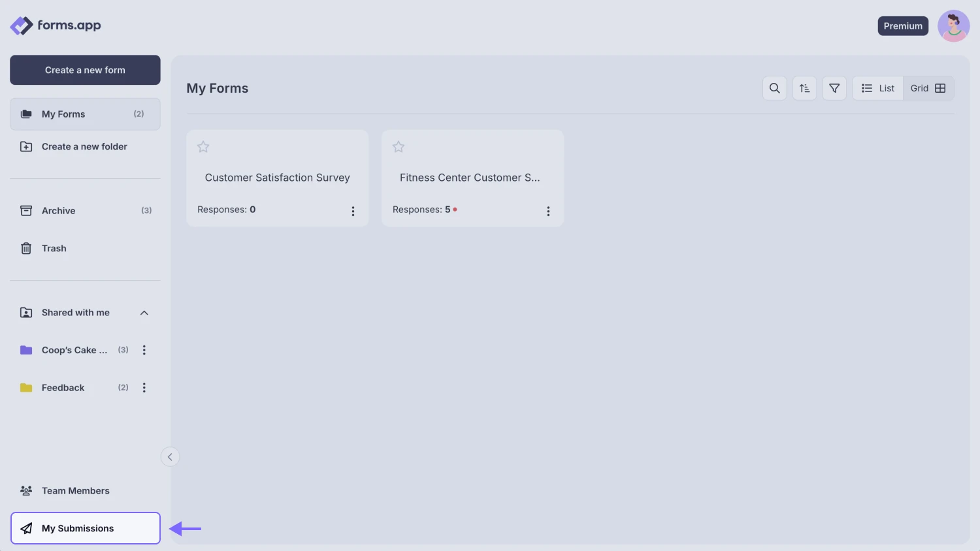
Task: Open the search icon
Action: (x=774, y=87)
